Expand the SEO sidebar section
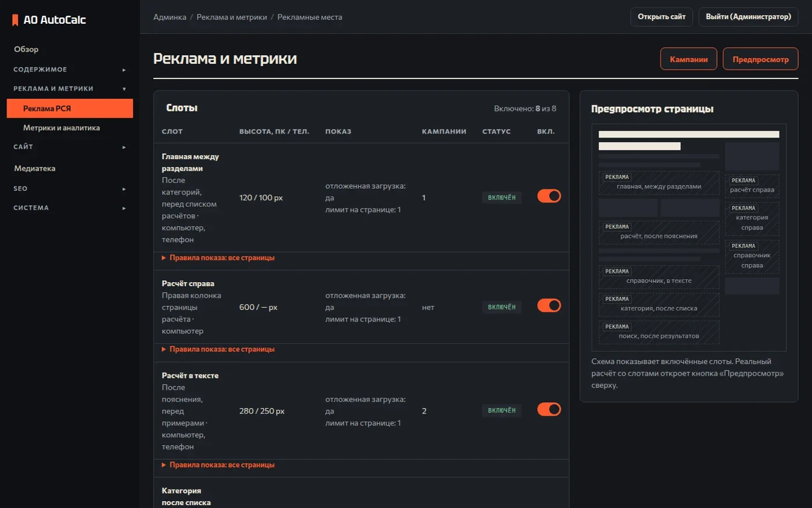812x508 pixels. coord(70,189)
